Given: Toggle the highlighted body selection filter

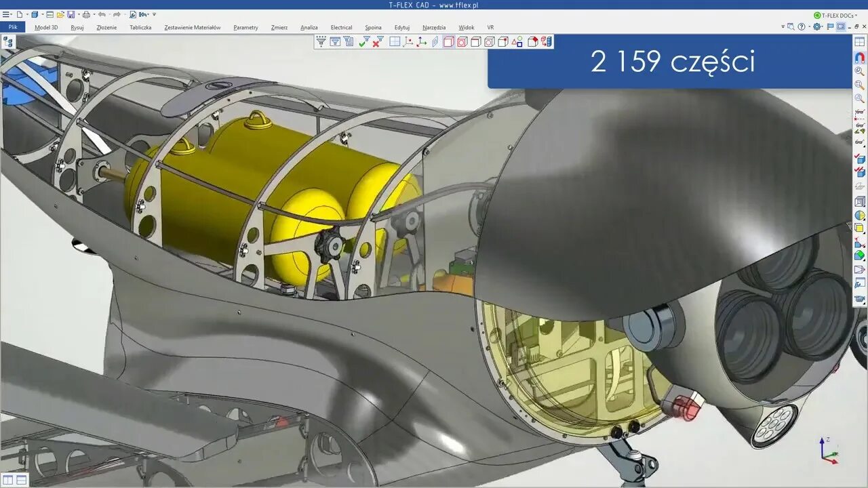Looking at the screenshot, I should tap(448, 42).
